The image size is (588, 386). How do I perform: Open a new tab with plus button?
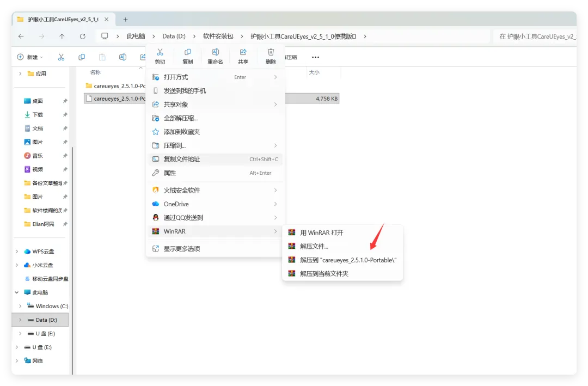pos(126,19)
